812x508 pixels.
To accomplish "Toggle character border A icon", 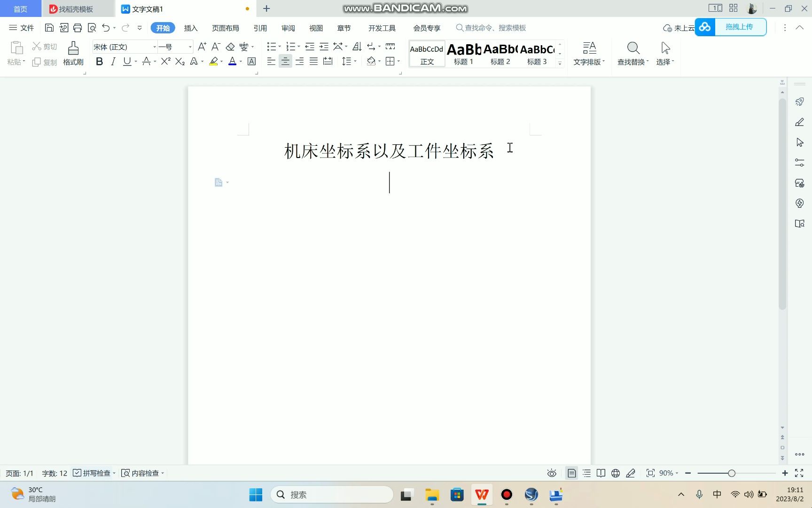I will coord(252,61).
